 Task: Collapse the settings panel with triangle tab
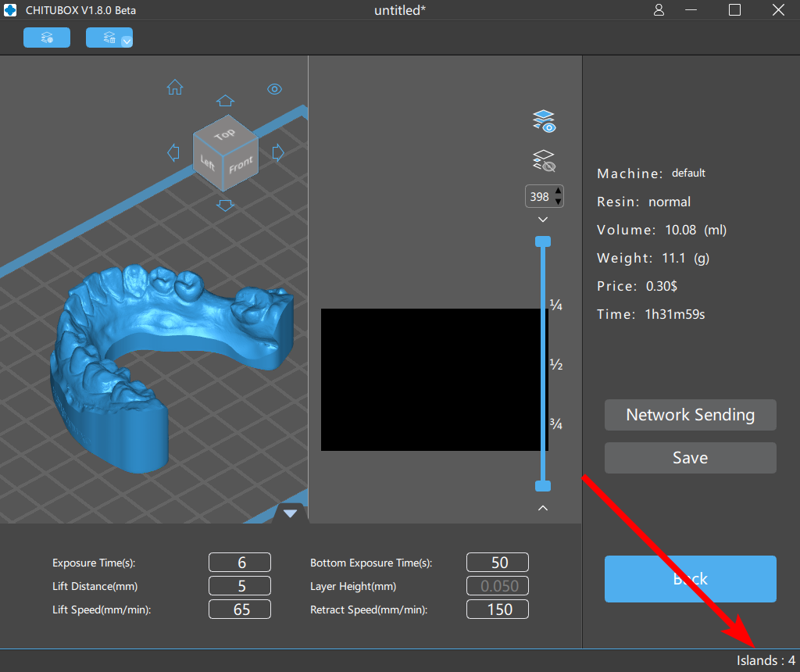291,513
